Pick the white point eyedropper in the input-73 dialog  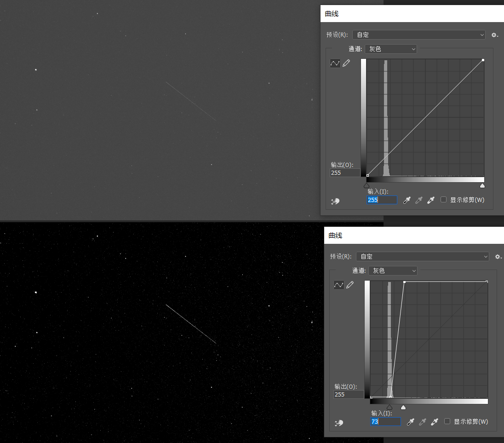point(434,422)
